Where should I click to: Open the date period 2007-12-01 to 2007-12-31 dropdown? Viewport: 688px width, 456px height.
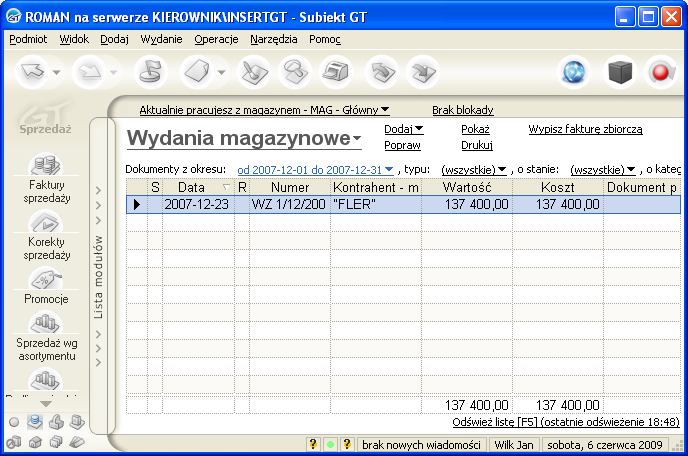tap(315, 170)
